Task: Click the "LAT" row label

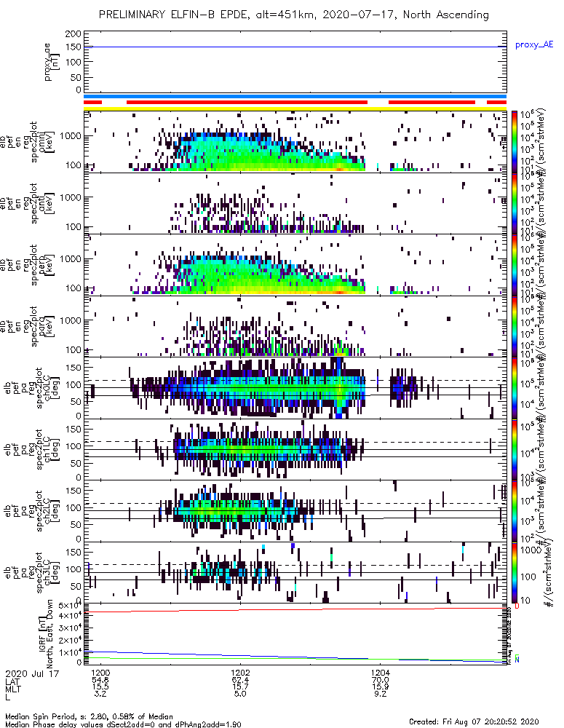Action: coord(13,681)
